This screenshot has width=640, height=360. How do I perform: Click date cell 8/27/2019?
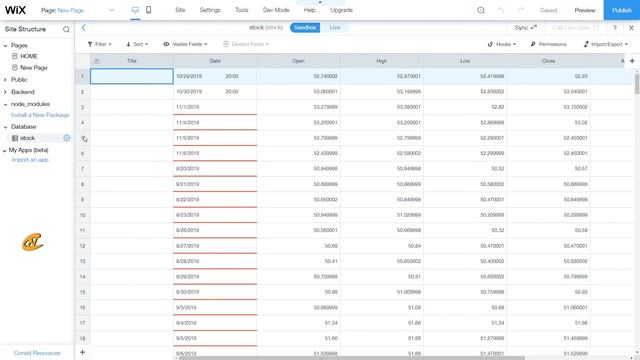click(215, 246)
